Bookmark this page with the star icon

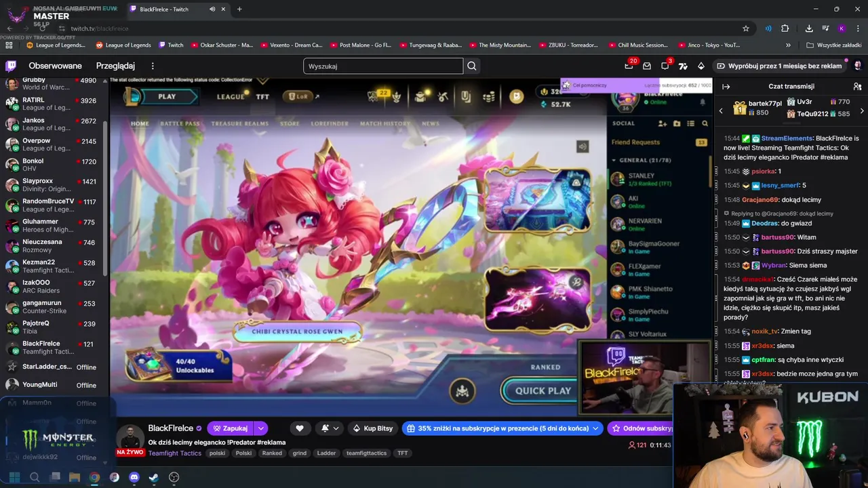(746, 28)
